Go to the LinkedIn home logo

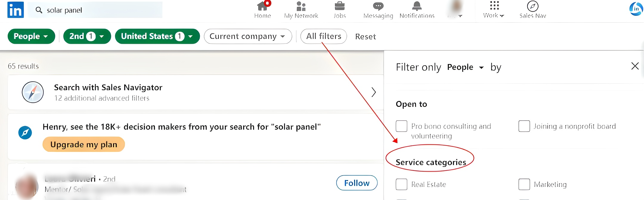pyautogui.click(x=16, y=10)
